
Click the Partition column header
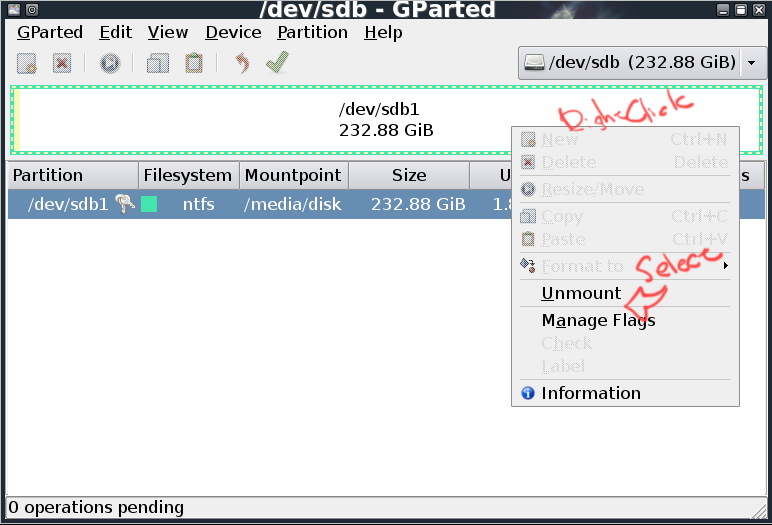pyautogui.click(x=73, y=175)
